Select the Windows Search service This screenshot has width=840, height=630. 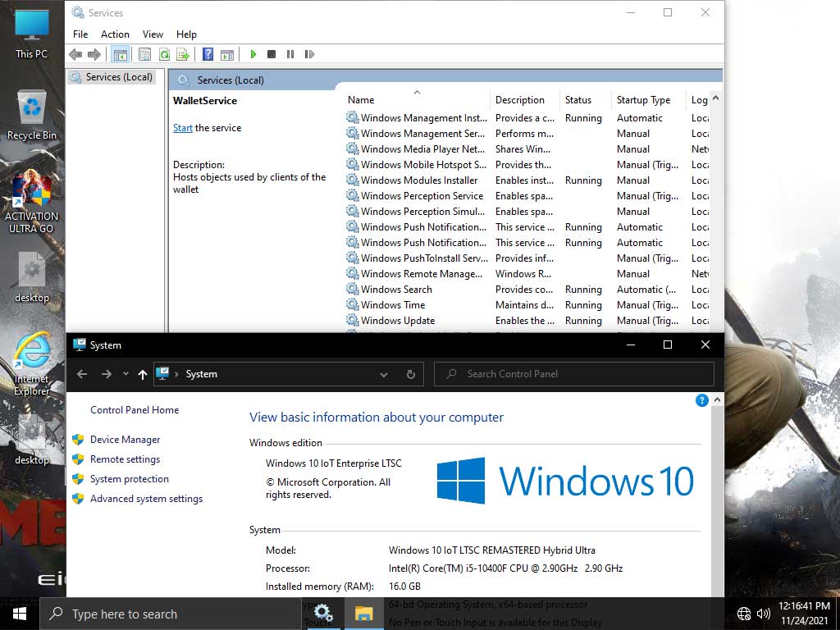527,290
